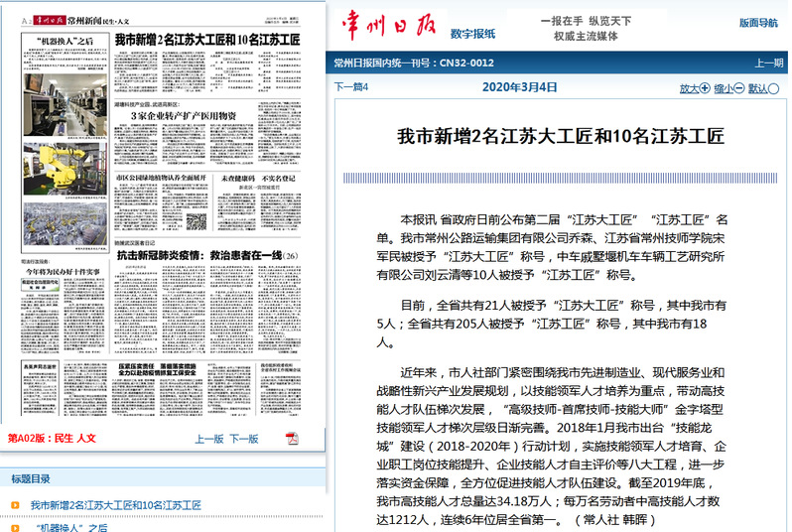
Task: Click the 标题目录 header
Action: pyautogui.click(x=31, y=478)
